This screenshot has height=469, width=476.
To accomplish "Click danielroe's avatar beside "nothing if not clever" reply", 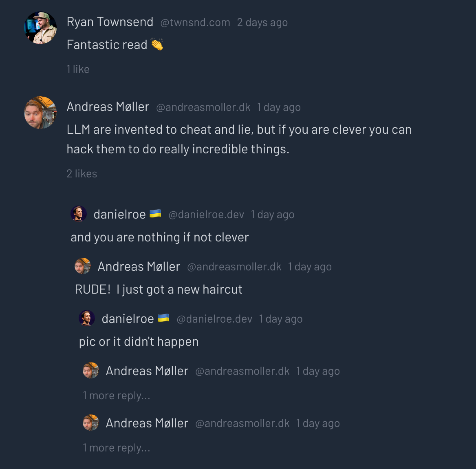I will [x=79, y=214].
